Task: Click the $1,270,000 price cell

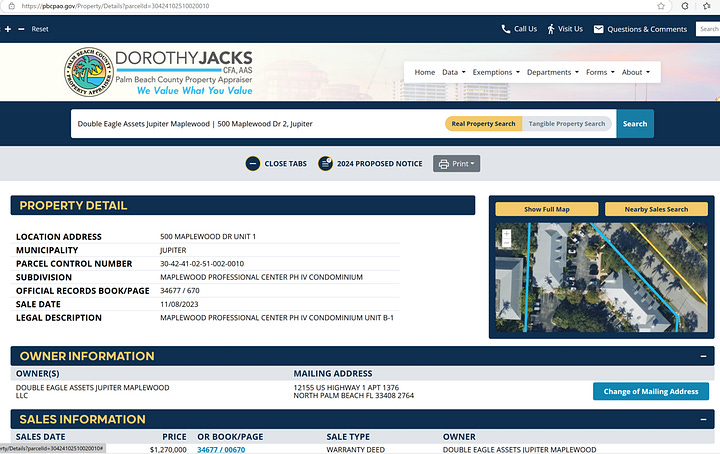Action: 168,450
